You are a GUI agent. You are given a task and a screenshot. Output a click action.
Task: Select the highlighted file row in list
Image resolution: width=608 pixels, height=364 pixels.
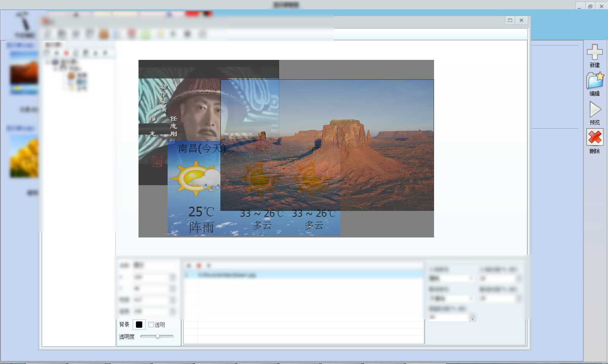coord(303,275)
